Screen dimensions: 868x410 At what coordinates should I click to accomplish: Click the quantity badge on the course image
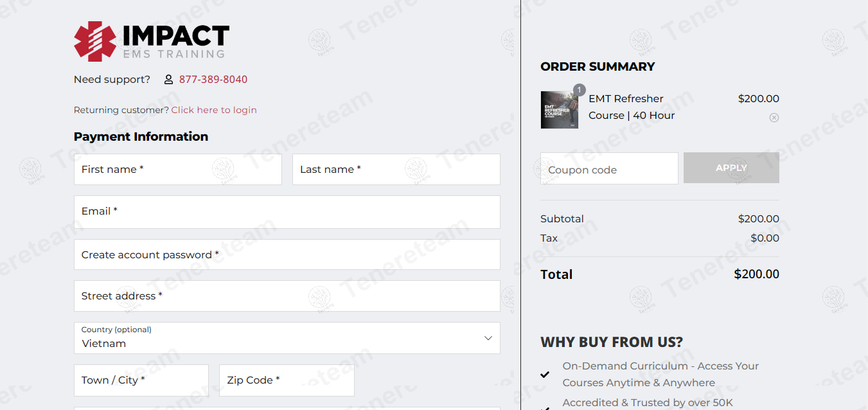[579, 90]
